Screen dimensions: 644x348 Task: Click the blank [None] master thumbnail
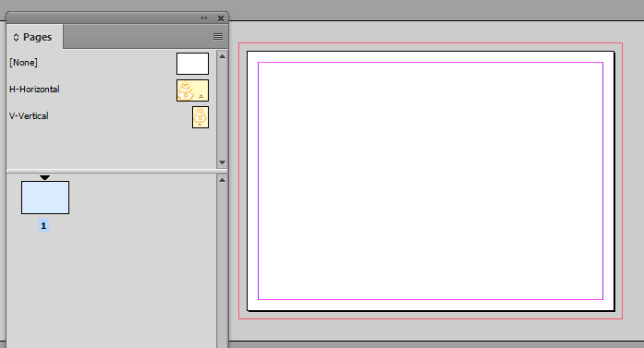(192, 64)
